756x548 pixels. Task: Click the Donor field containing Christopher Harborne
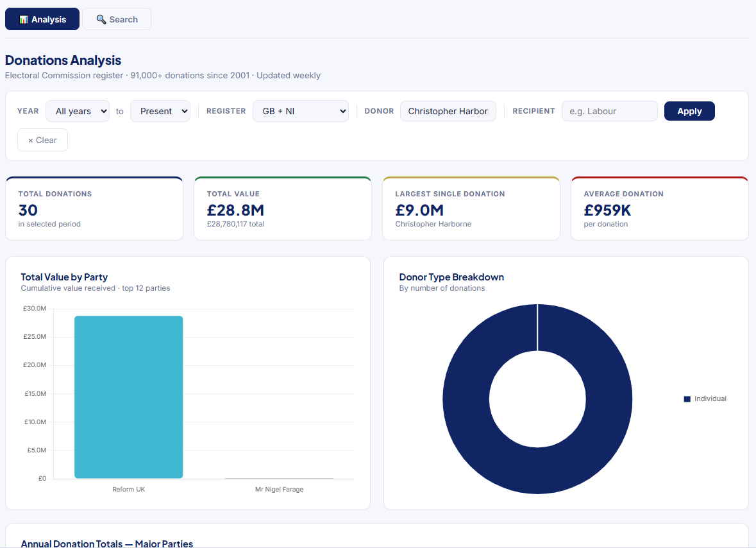pyautogui.click(x=448, y=111)
